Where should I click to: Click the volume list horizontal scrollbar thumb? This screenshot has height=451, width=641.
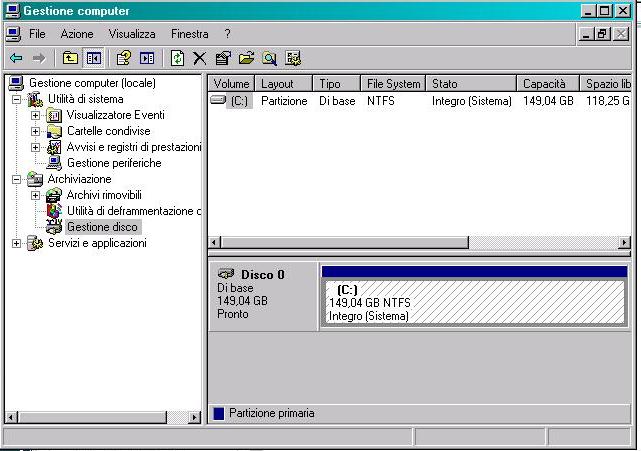click(x=345, y=242)
